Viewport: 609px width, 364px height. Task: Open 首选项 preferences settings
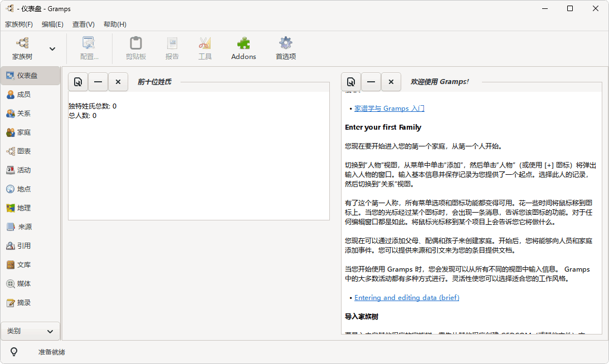coord(285,48)
